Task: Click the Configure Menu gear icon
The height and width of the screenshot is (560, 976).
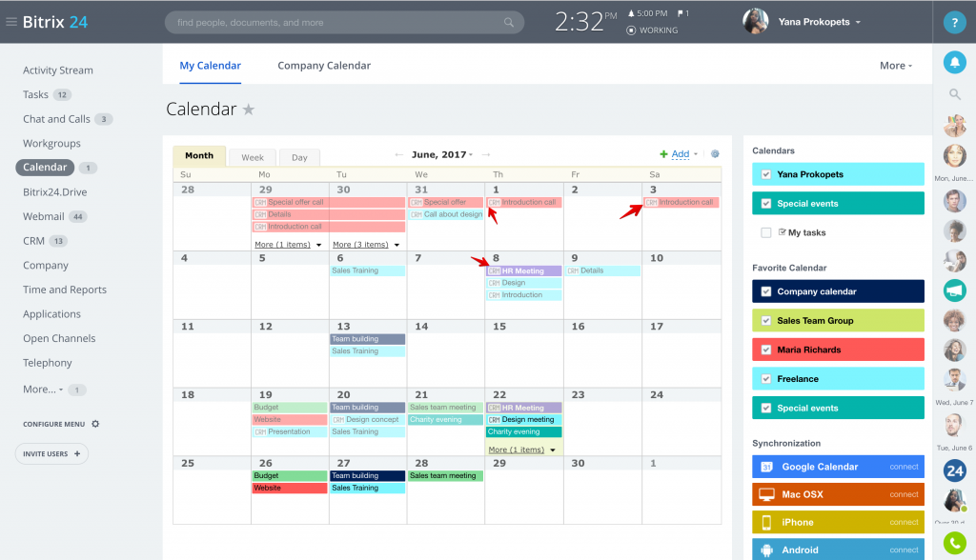Action: 95,424
